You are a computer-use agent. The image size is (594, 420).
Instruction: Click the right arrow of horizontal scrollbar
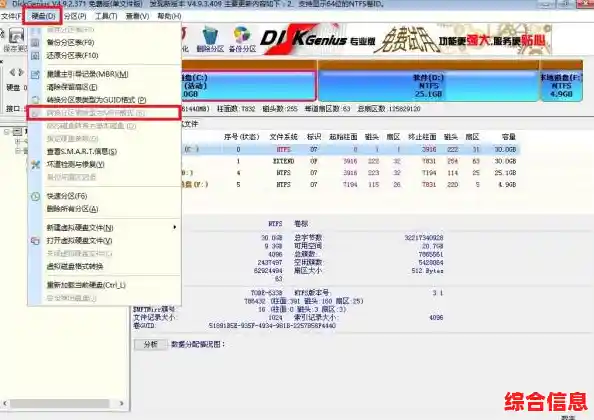click(122, 404)
